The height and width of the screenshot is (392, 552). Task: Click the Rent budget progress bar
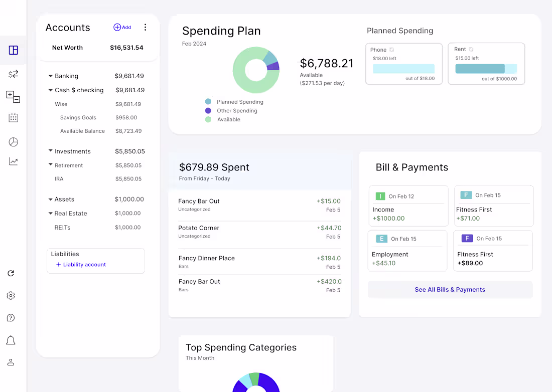click(486, 69)
